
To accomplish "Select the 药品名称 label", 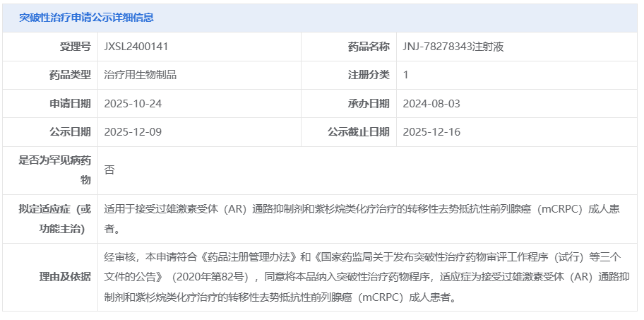I will pos(368,47).
